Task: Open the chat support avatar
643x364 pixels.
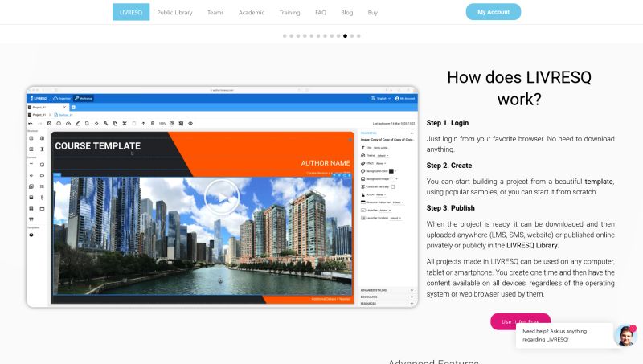Action: [625, 335]
